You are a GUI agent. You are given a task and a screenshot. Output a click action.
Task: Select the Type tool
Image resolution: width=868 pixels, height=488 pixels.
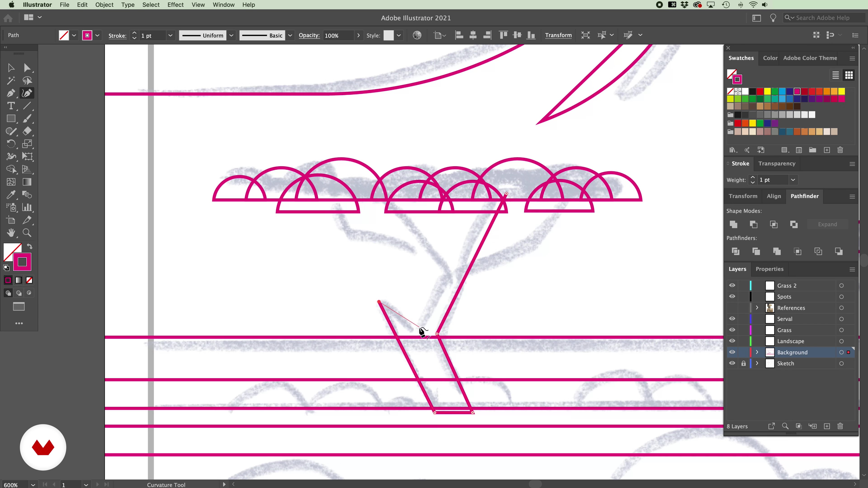click(11, 106)
